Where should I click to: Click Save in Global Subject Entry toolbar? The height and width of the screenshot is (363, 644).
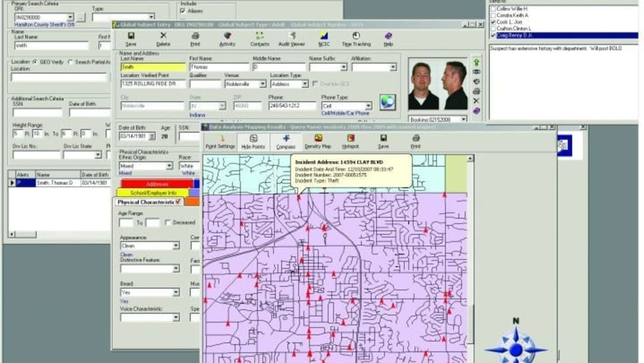click(x=131, y=39)
